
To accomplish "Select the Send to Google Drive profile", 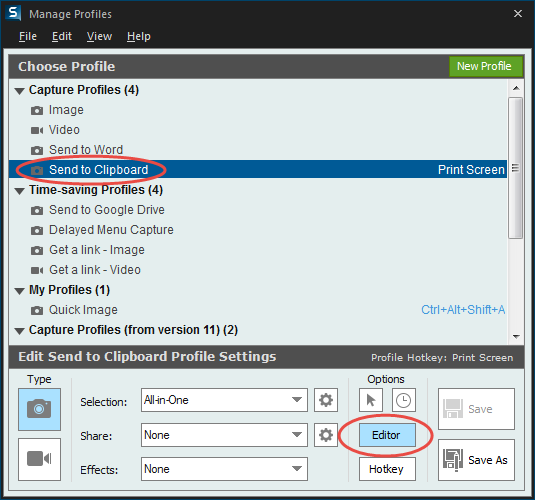I will coord(258,210).
